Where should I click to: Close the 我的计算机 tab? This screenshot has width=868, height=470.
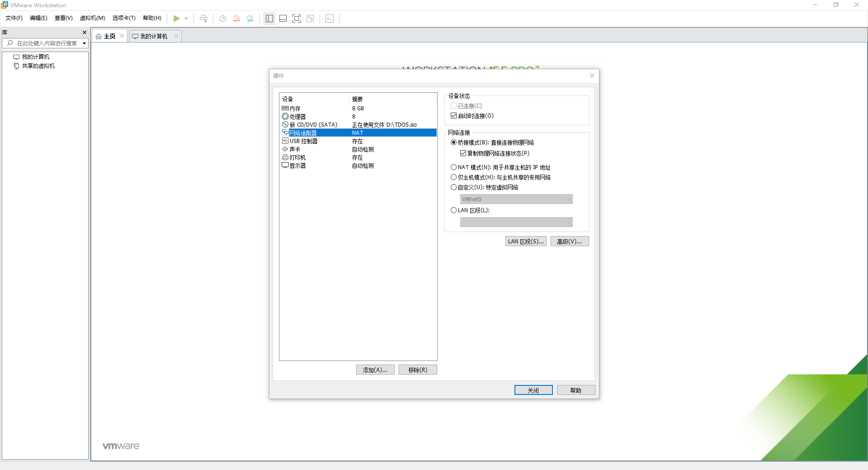[x=176, y=36]
